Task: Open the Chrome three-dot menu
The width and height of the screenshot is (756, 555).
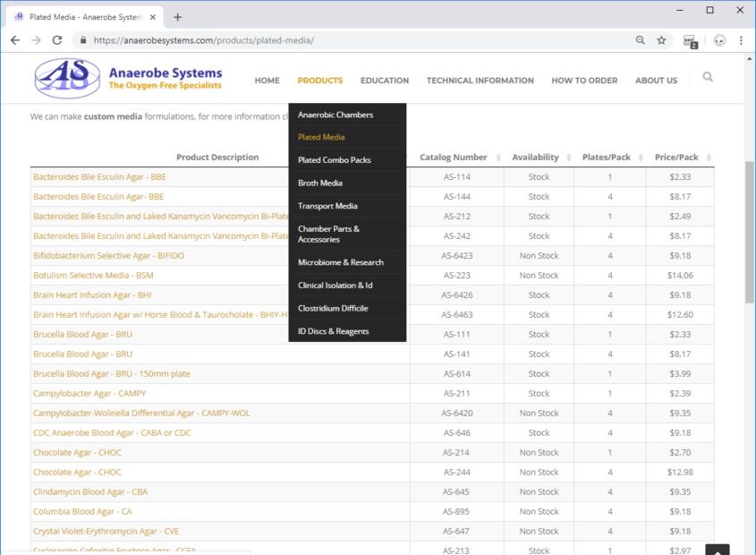Action: (x=741, y=40)
